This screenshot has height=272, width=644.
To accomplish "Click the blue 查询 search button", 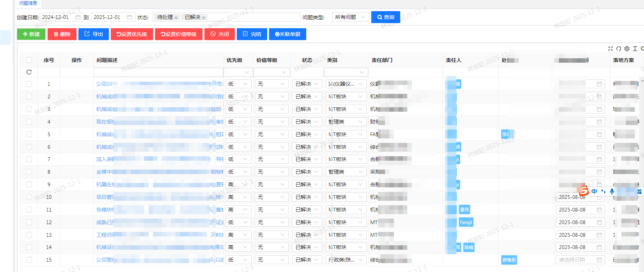I will point(386,17).
